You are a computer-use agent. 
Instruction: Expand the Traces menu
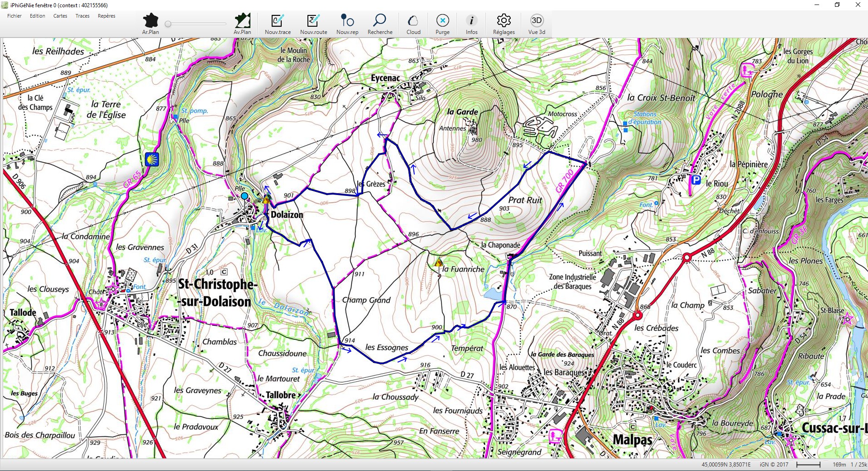click(82, 16)
